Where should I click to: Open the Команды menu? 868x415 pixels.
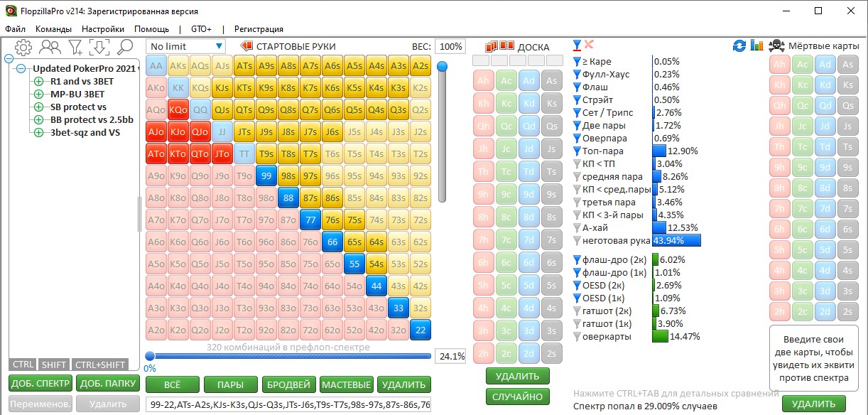pyautogui.click(x=53, y=29)
